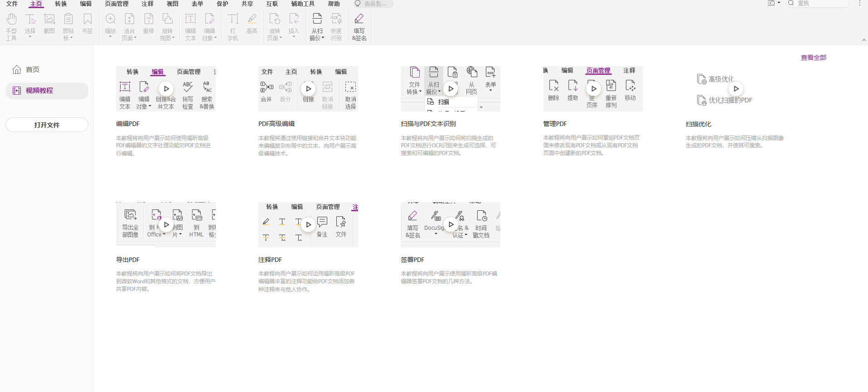The image size is (868, 392).
Task: Click the Open File (打开文件) button
Action: (47, 125)
